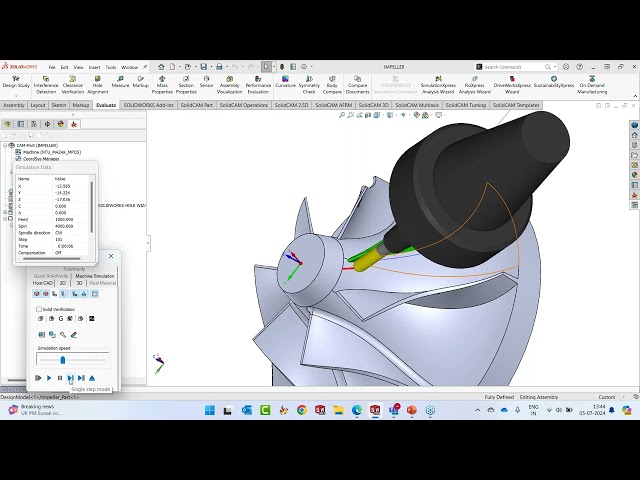
Task: Open the Window menu
Action: point(129,67)
